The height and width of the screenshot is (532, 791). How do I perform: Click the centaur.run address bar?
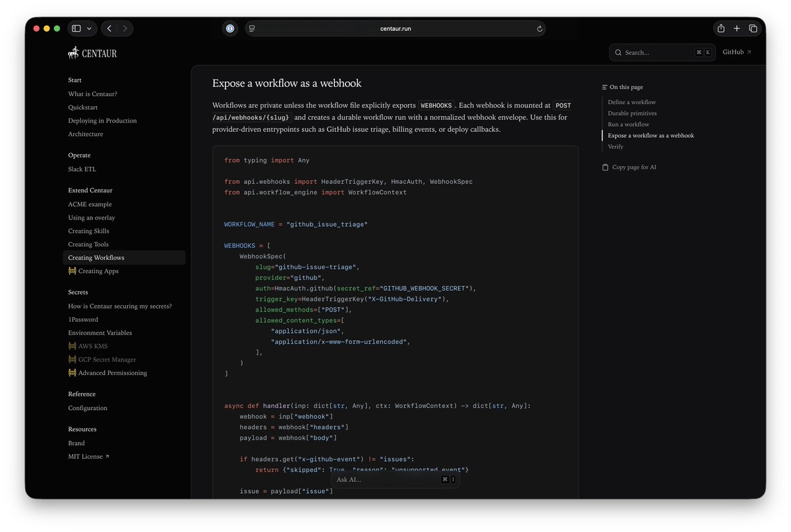(395, 29)
